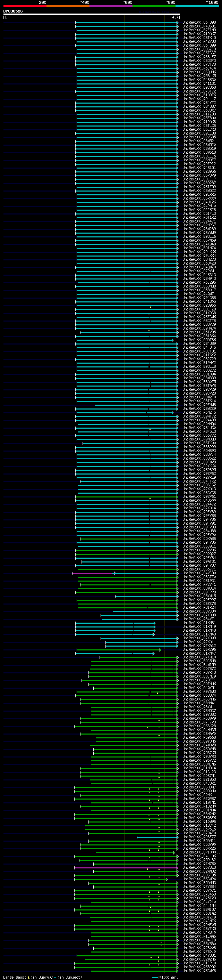Image resolution: width=222 pixels, height=980 pixels.
Task: Select hit label UniRef100_A1CPL0
Action: tap(199, 963)
